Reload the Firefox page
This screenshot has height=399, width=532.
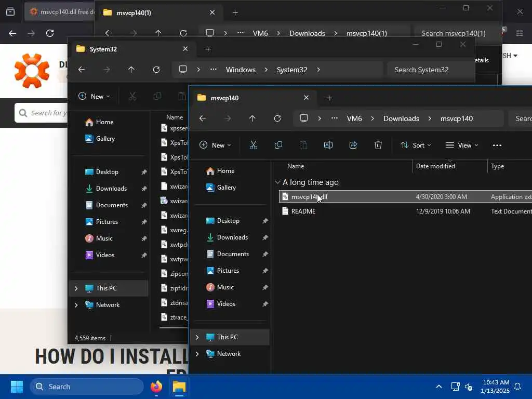click(50, 33)
